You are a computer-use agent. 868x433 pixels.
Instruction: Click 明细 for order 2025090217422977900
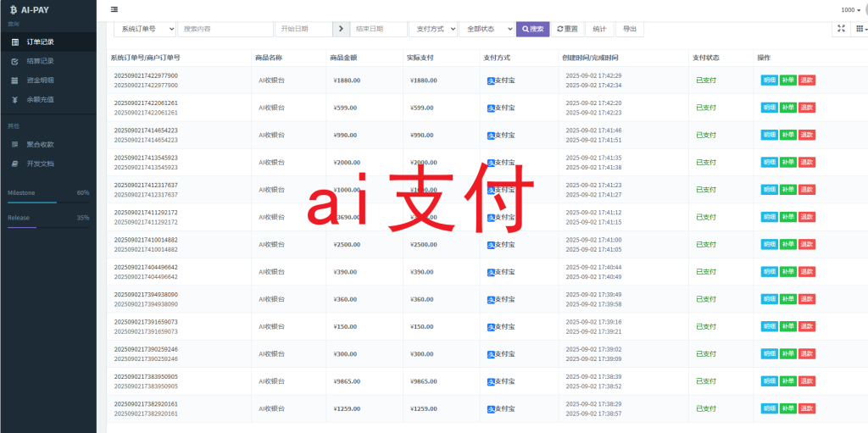(x=770, y=80)
